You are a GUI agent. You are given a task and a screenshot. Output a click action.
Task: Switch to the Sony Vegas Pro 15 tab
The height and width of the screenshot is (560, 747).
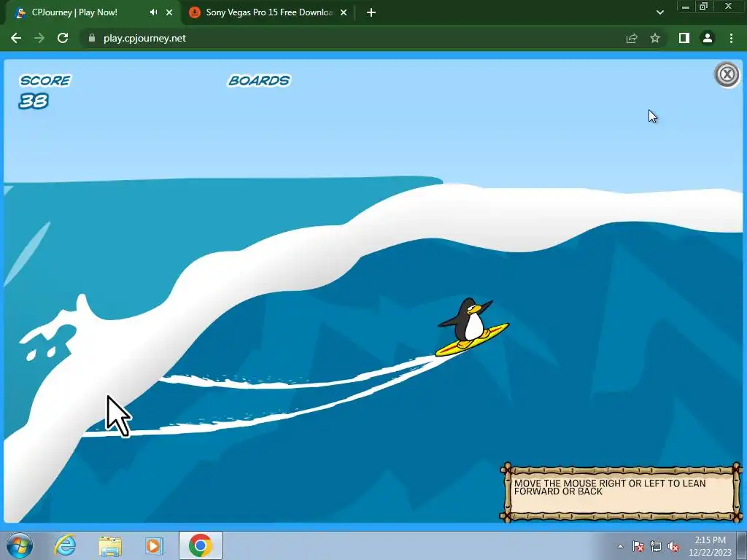tap(268, 12)
